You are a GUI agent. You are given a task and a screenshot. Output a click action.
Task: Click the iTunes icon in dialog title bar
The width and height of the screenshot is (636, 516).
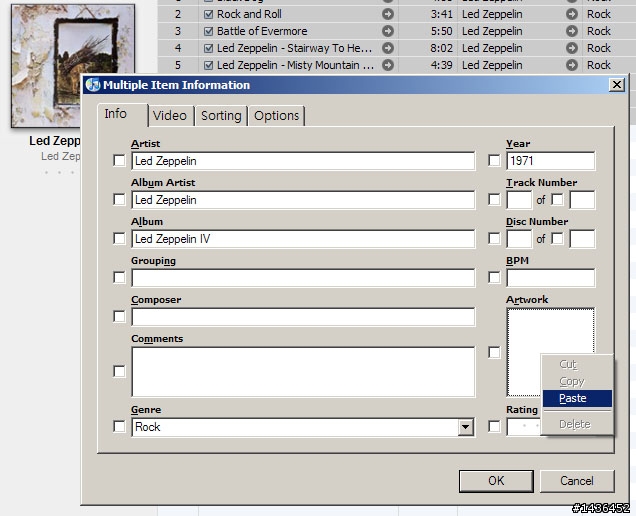[x=93, y=85]
